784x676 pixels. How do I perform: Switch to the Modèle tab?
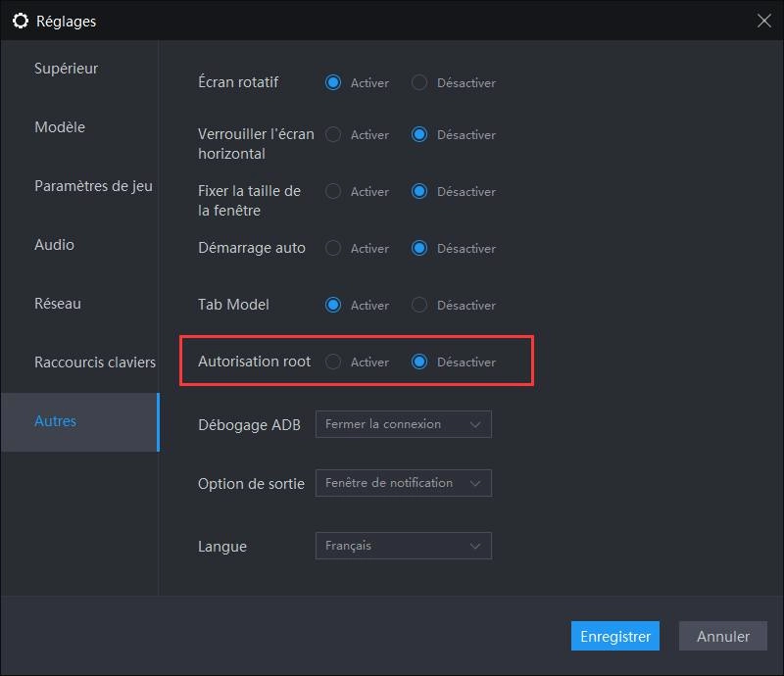60,127
